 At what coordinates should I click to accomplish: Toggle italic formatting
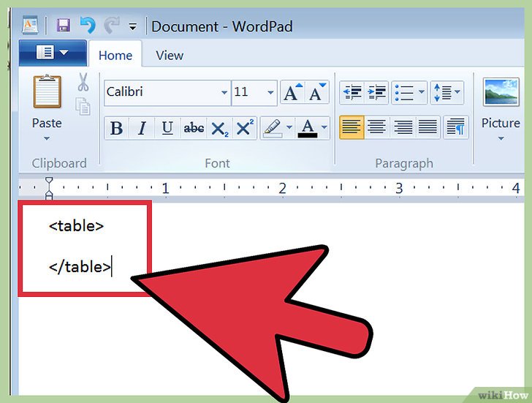pyautogui.click(x=142, y=128)
